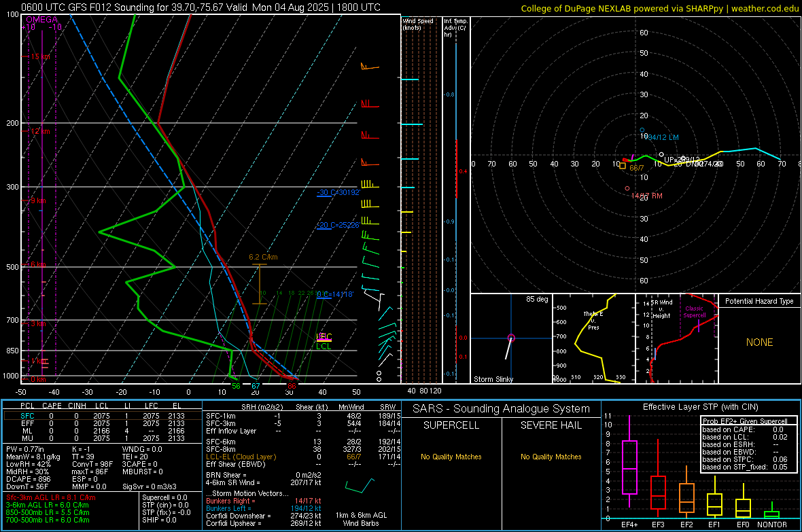Select the SFC parcel row
The width and height of the screenshot is (802, 532).
(103, 416)
